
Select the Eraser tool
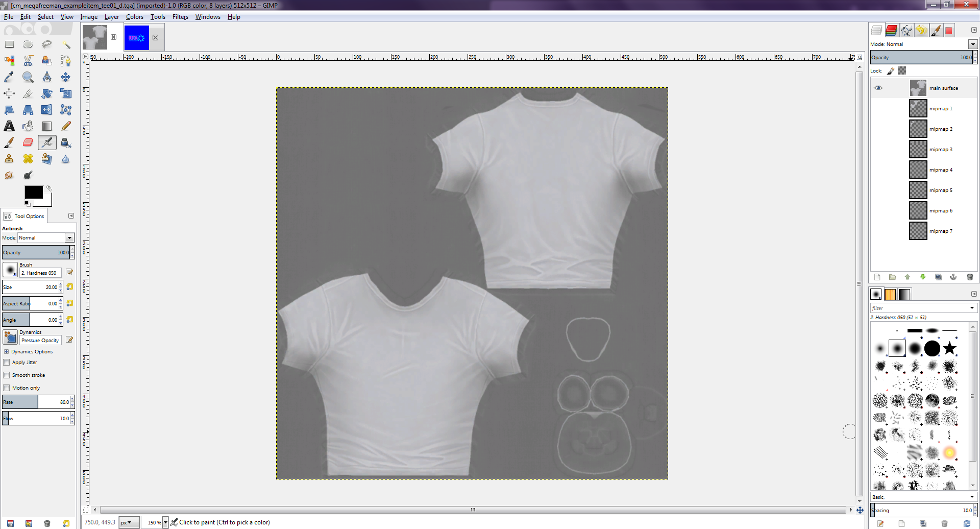coord(28,142)
